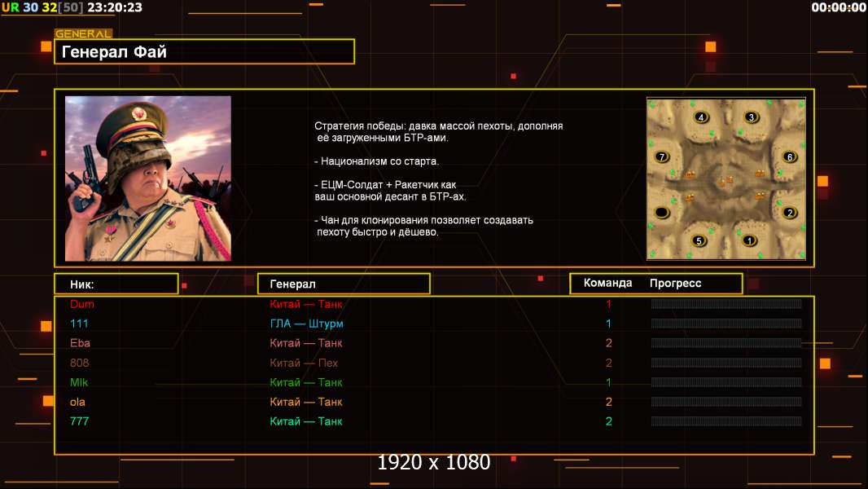Click the blank black start position marker

[x=661, y=212]
